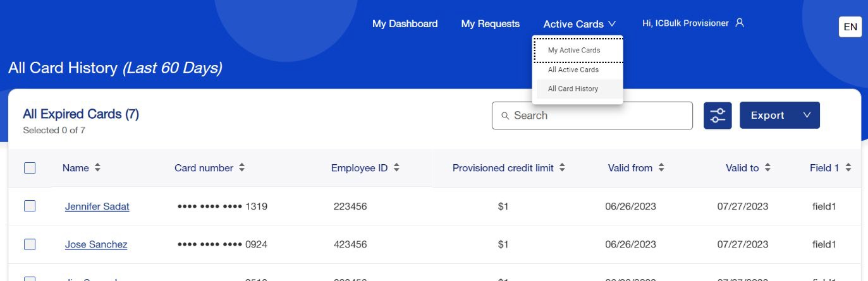The image size is (868, 281).
Task: Open the EN language selector
Action: pyautogui.click(x=850, y=27)
